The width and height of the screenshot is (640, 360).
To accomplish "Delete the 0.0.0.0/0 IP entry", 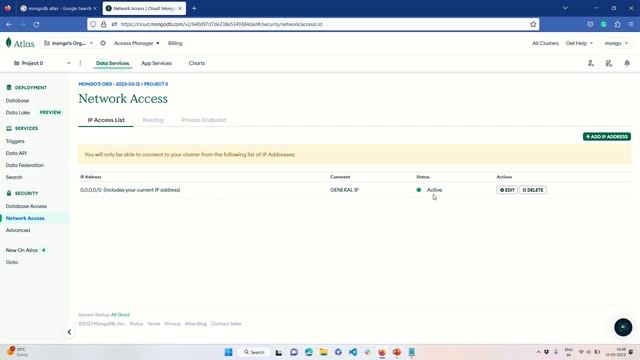I will click(x=533, y=190).
